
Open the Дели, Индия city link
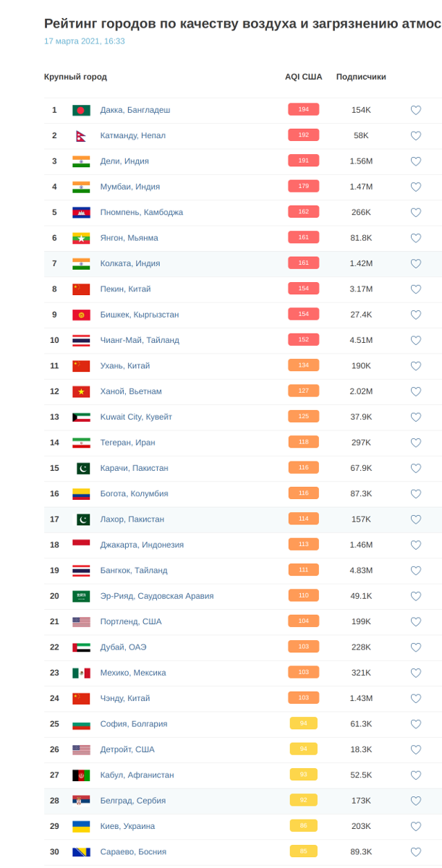(x=124, y=161)
